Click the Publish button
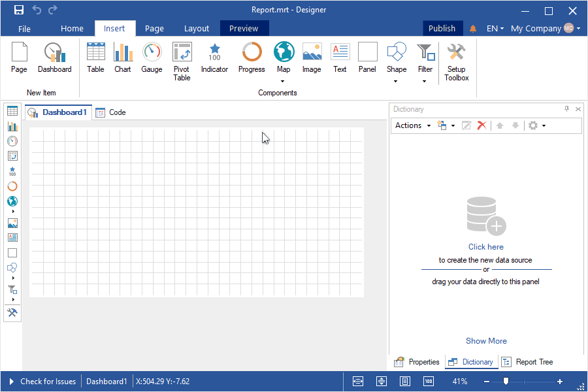Screen dimensions: 588x392 (442, 29)
